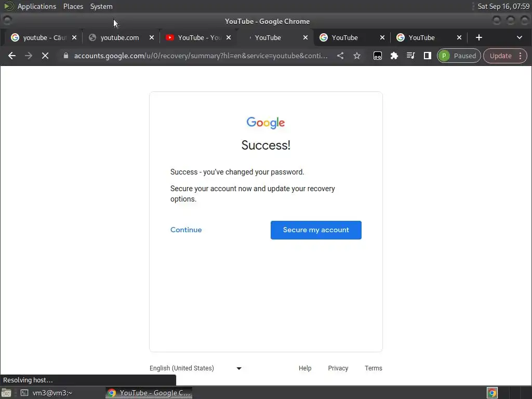Open a new browser tab
Viewport: 532px width, 399px height.
click(478, 37)
